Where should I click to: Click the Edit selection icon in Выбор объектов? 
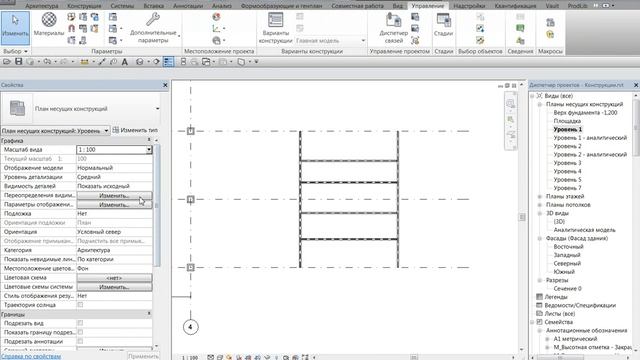pyautogui.click(x=480, y=40)
